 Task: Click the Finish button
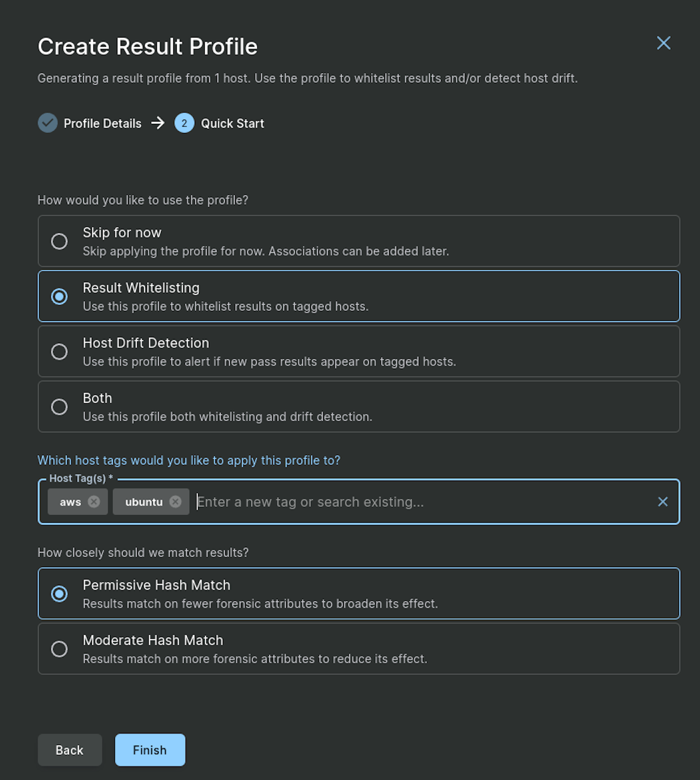pos(149,750)
